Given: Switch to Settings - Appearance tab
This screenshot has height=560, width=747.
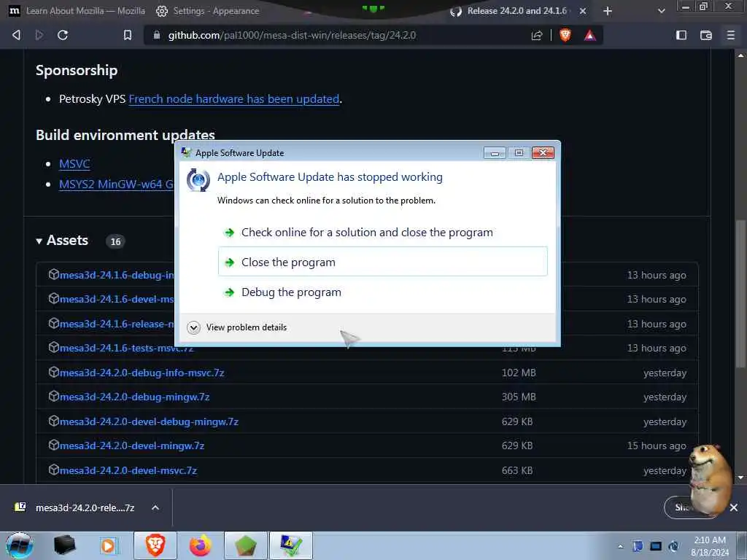Looking at the screenshot, I should (x=208, y=11).
